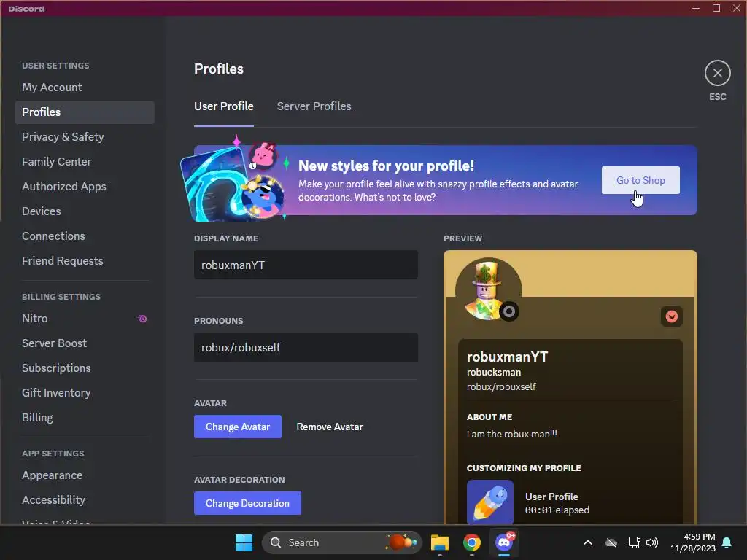Click Remove Avatar
The width and height of the screenshot is (747, 560).
[x=330, y=427]
